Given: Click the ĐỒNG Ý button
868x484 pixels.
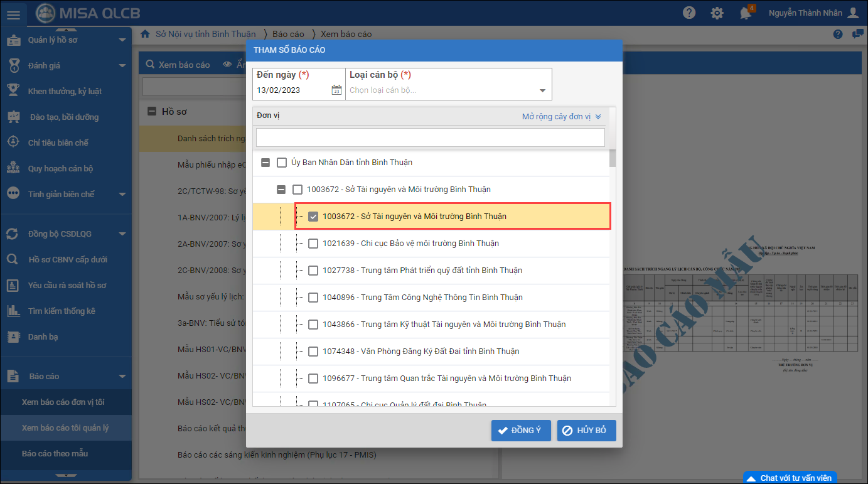Looking at the screenshot, I should [x=520, y=431].
